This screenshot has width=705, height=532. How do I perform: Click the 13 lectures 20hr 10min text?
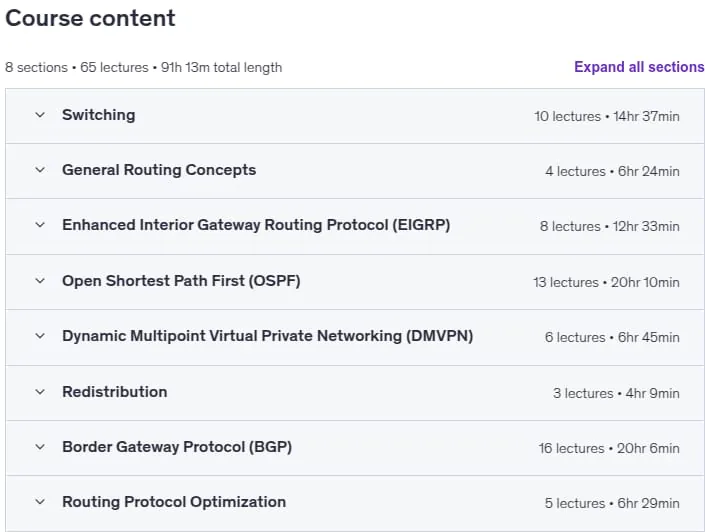point(606,282)
